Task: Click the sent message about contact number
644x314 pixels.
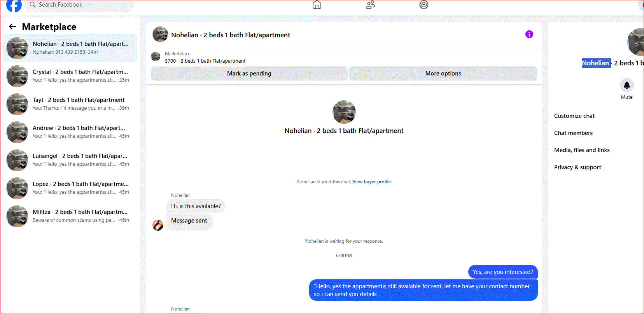Action: [x=423, y=290]
